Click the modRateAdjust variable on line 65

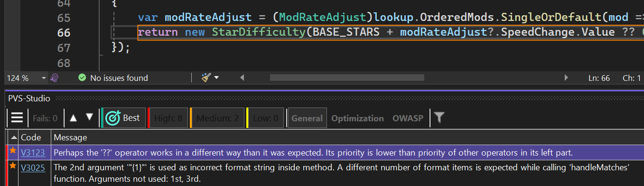[x=208, y=18]
